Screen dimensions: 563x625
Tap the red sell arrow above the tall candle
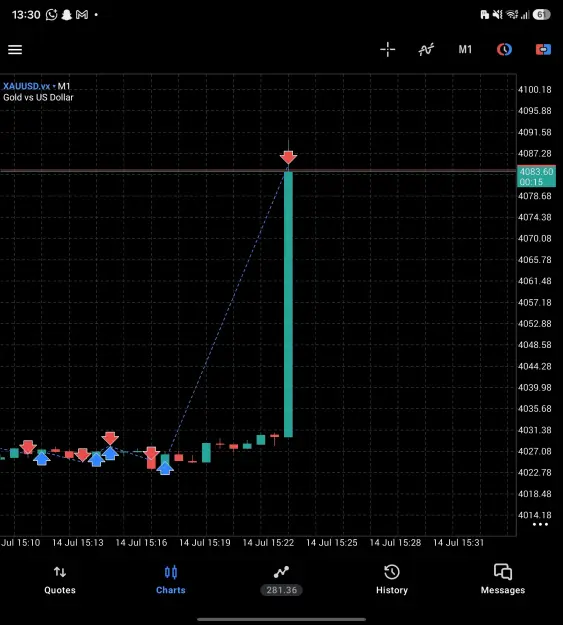288,157
